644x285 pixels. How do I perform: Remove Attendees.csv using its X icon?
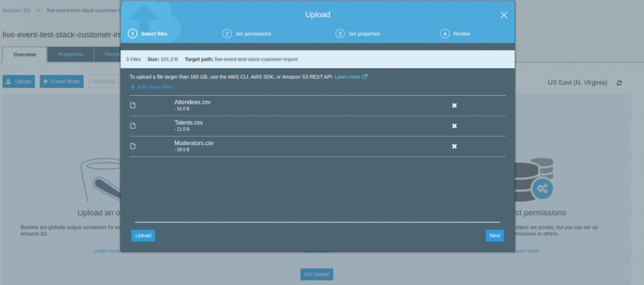(454, 106)
